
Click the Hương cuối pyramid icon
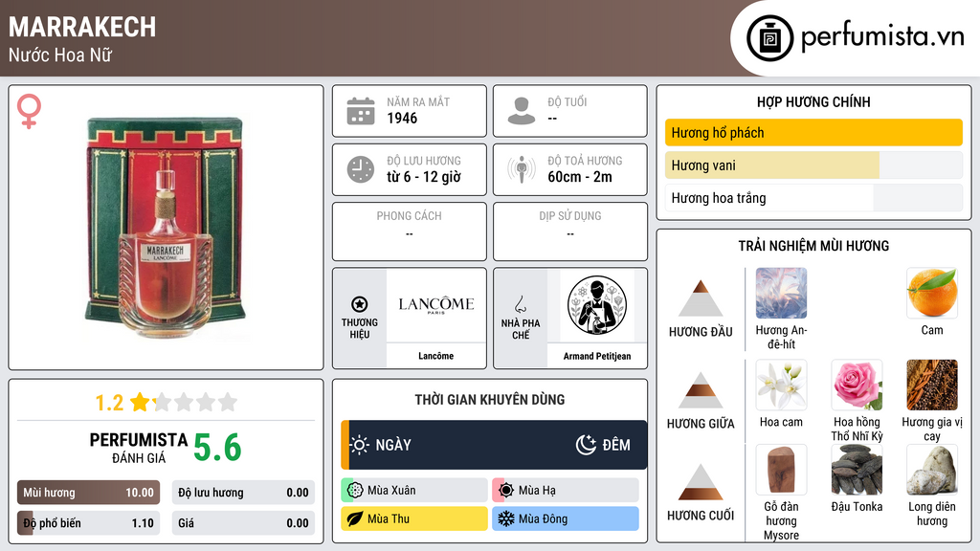coord(701,482)
